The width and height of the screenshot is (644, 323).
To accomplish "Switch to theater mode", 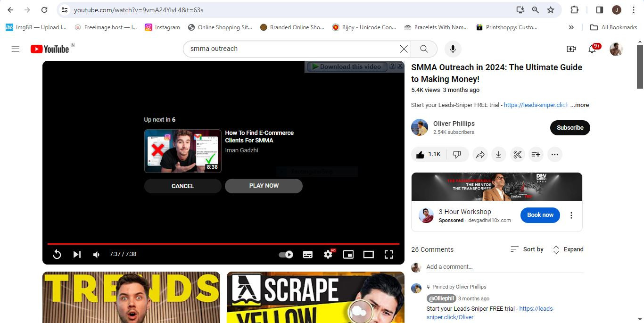I will [x=369, y=255].
